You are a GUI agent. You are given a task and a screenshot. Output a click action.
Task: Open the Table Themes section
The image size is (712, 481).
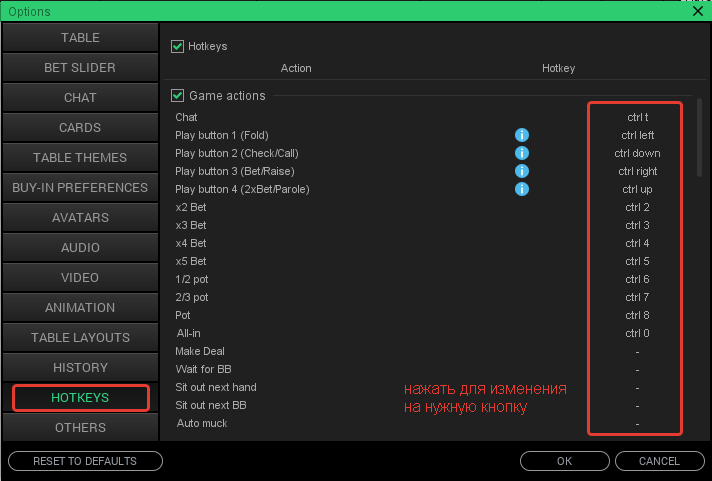click(x=80, y=158)
